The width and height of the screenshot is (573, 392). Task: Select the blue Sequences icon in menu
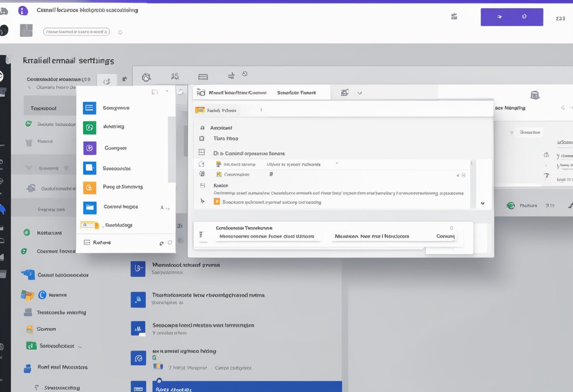pos(90,107)
